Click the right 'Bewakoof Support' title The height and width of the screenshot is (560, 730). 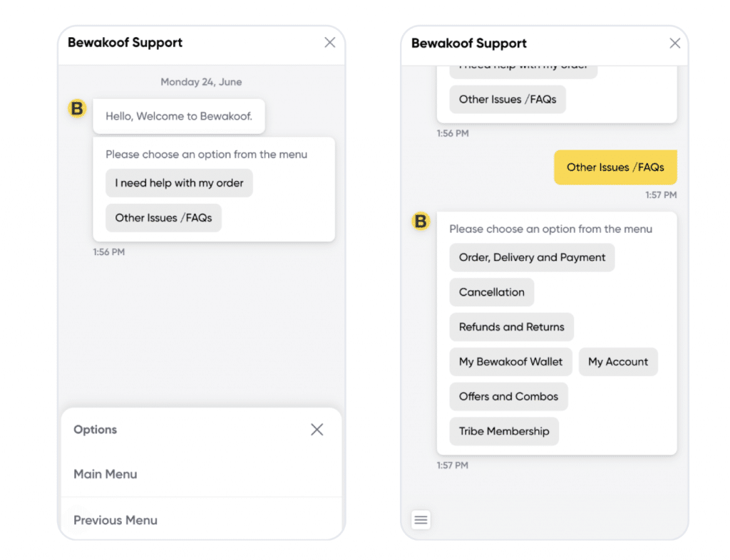[x=469, y=43]
